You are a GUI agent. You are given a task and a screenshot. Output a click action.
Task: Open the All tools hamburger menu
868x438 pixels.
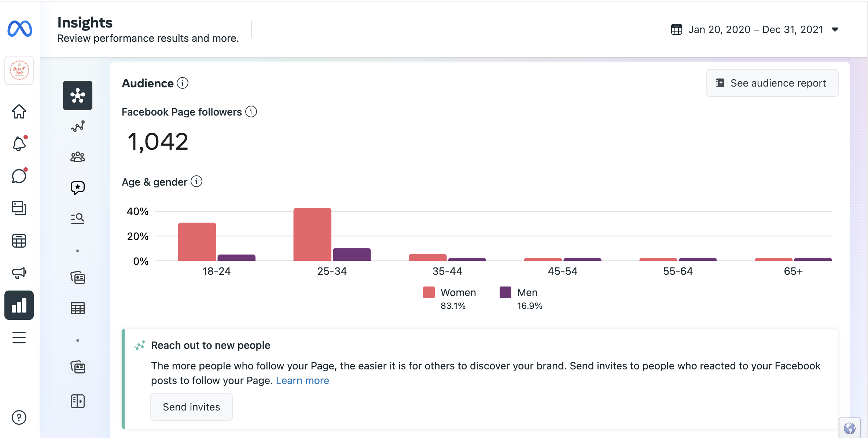pos(19,337)
